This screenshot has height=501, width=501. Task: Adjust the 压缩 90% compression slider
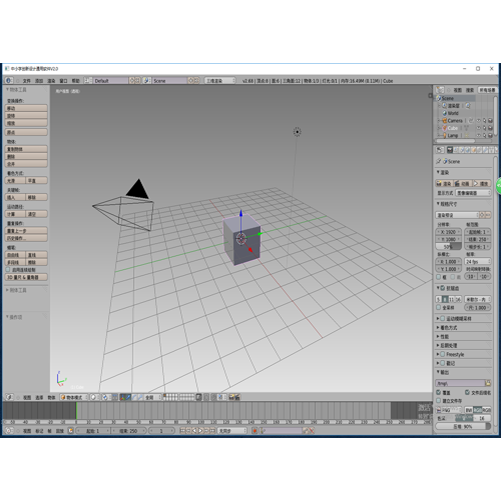click(x=463, y=426)
